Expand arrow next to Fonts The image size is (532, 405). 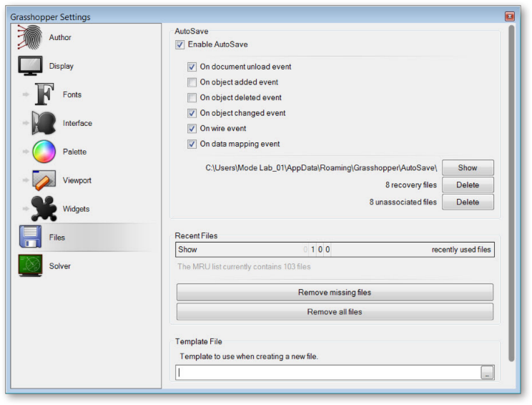26,94
